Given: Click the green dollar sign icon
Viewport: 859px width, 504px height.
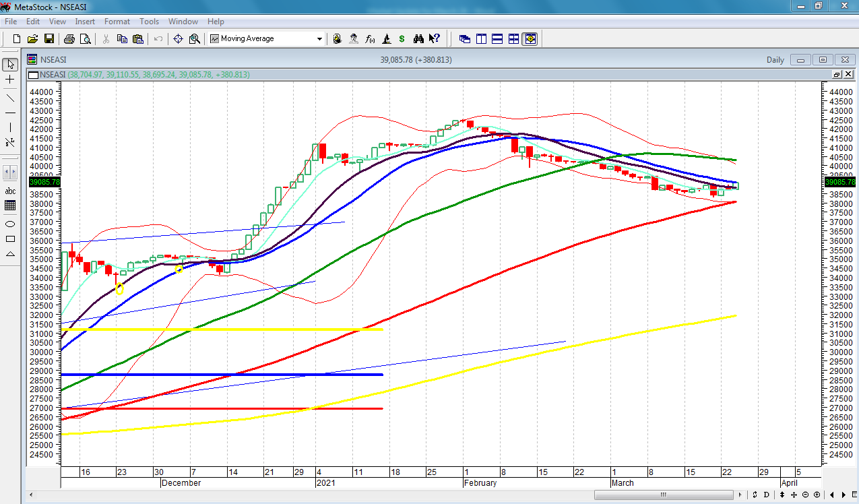Looking at the screenshot, I should 402,39.
